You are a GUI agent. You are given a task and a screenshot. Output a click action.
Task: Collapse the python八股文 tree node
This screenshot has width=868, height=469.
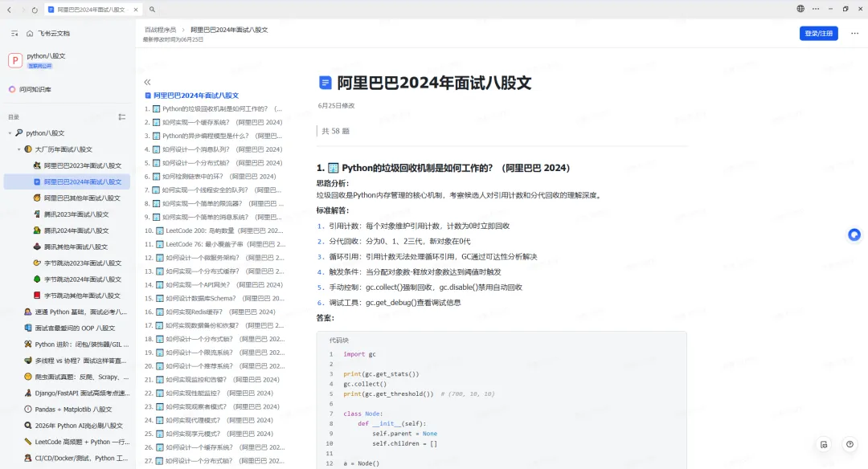[x=10, y=133]
